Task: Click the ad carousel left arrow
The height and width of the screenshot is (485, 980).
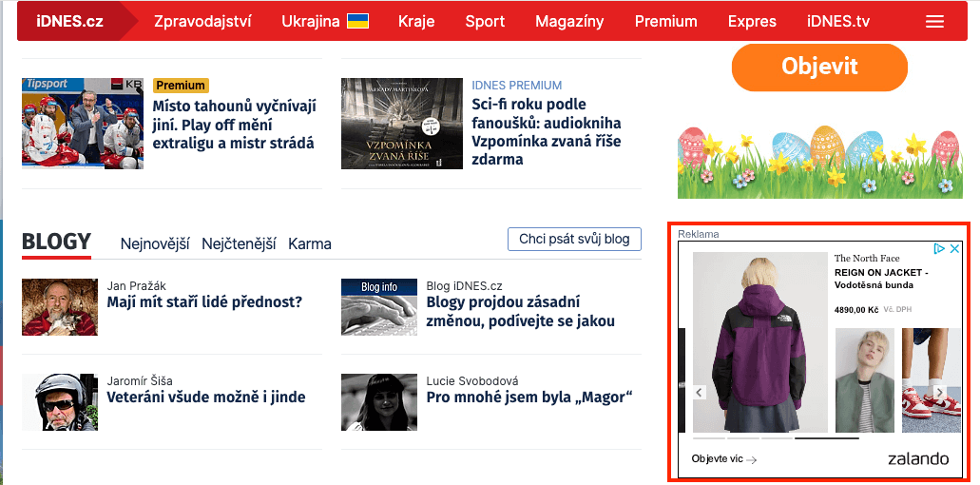Action: tap(700, 393)
